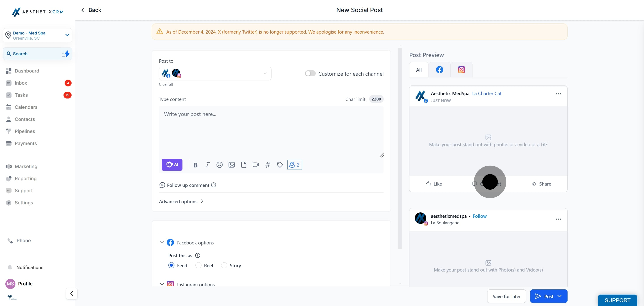The width and height of the screenshot is (644, 306).
Task: Click the preview panel vertical scrollbar
Action: point(400,148)
